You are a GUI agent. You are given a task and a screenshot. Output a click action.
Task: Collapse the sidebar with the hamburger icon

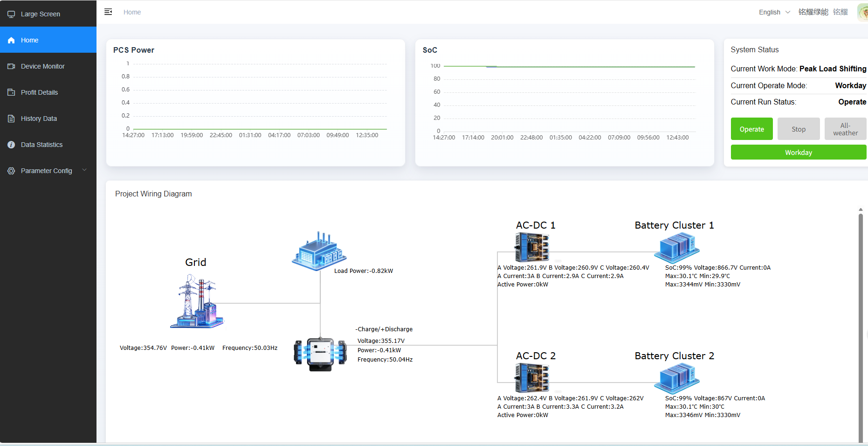[108, 12]
